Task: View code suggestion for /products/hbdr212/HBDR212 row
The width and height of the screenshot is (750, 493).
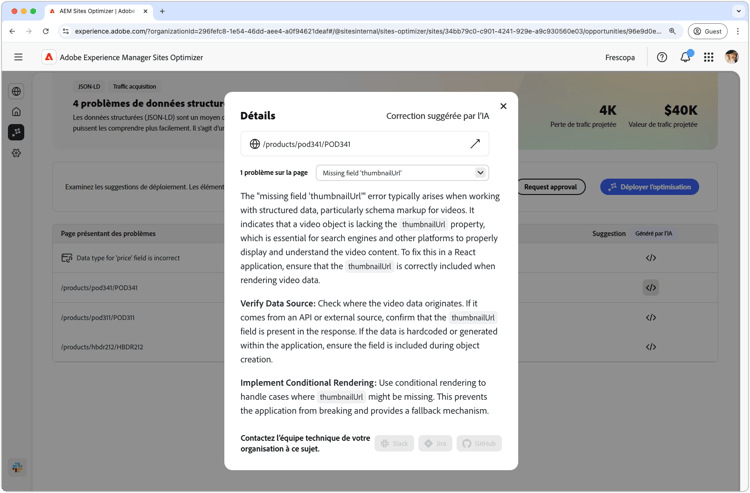Action: pyautogui.click(x=651, y=347)
